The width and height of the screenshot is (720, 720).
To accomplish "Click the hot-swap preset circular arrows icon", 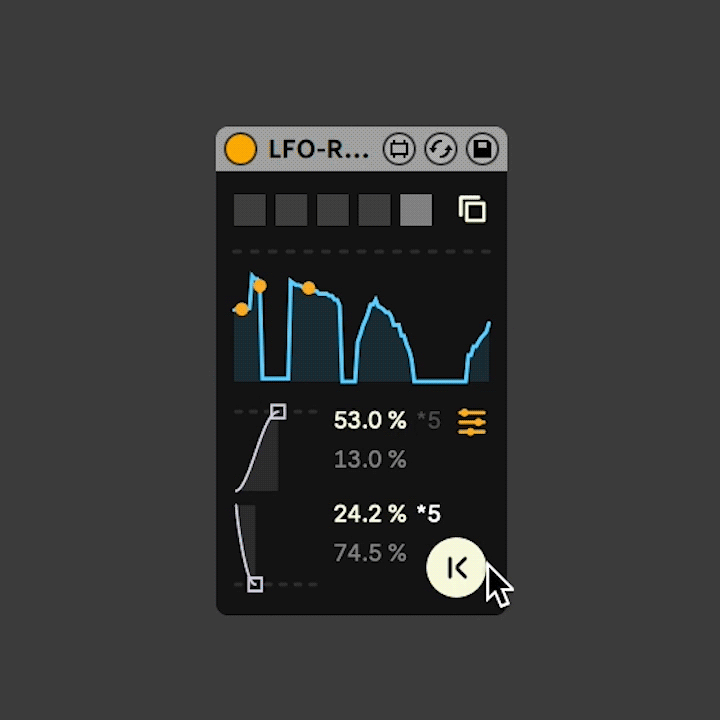I will tap(440, 149).
